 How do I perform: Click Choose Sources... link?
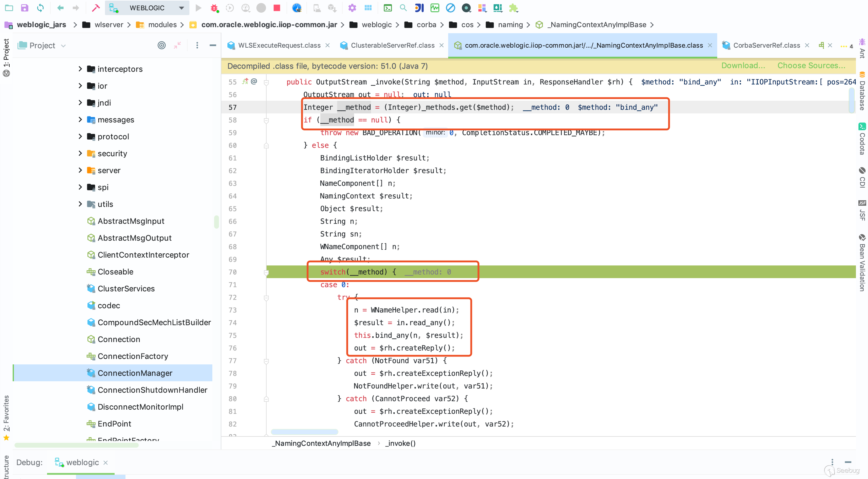[x=811, y=65]
